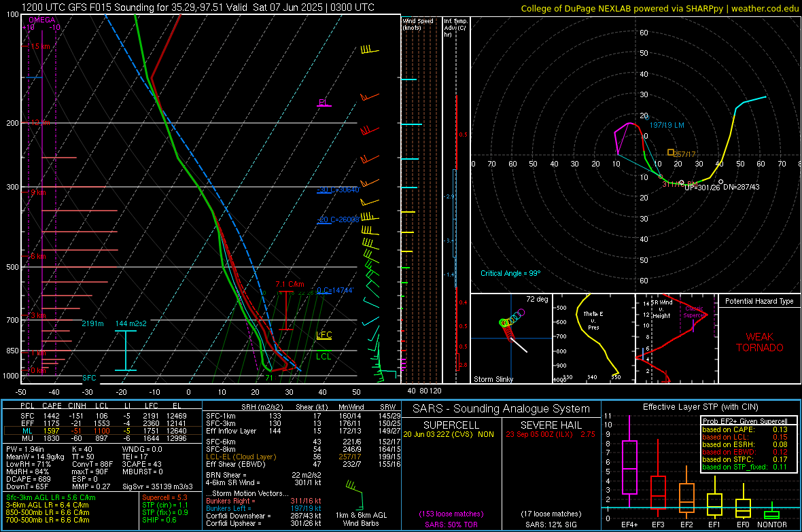The width and height of the screenshot is (802, 532).
Task: Click the BRN Shear = 22 m2/s2 line
Action: pos(263,475)
